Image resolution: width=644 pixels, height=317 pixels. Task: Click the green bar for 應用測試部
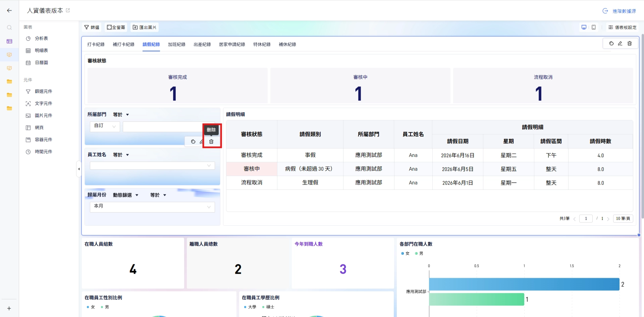(477, 299)
